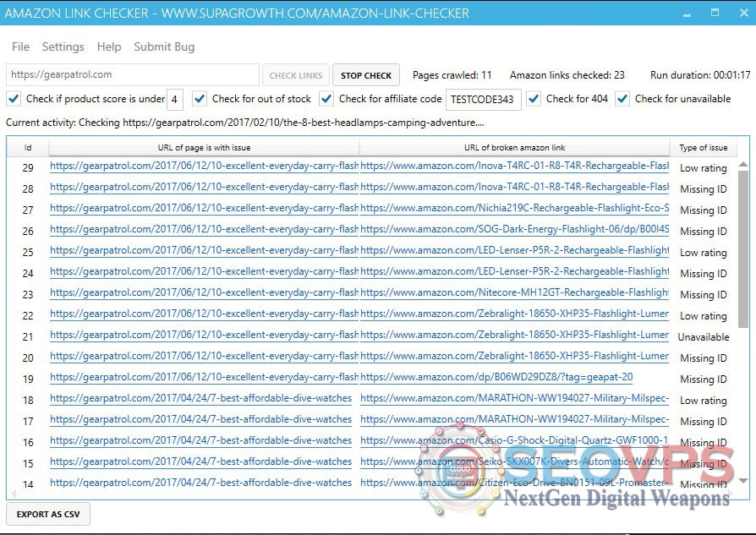Screen dimensions: 756x535
Task: Select the 'Missing ID' issue in row 19
Action: 704,379
